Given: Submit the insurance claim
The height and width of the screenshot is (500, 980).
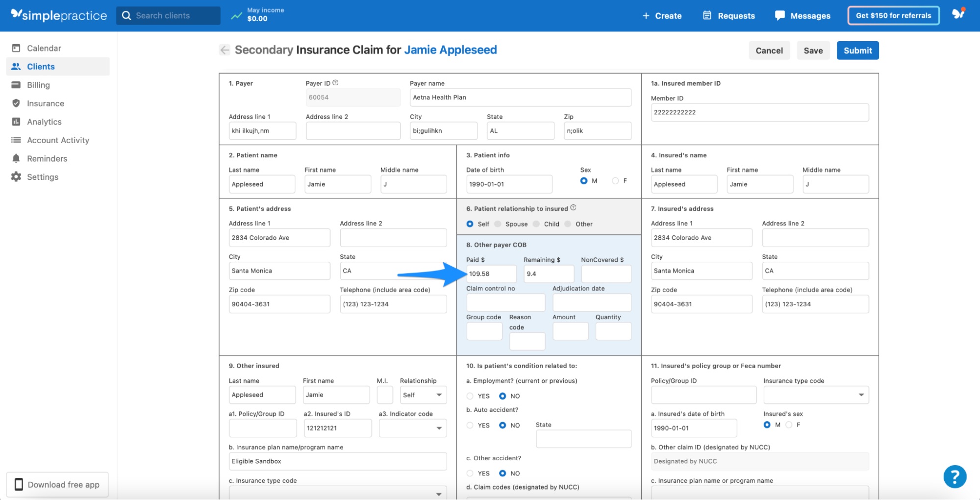Looking at the screenshot, I should click(x=857, y=50).
